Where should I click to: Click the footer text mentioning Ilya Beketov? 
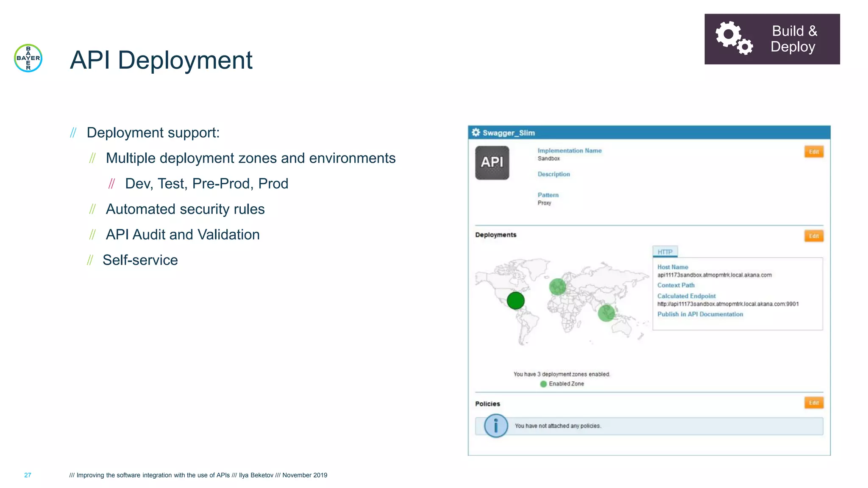coord(198,475)
